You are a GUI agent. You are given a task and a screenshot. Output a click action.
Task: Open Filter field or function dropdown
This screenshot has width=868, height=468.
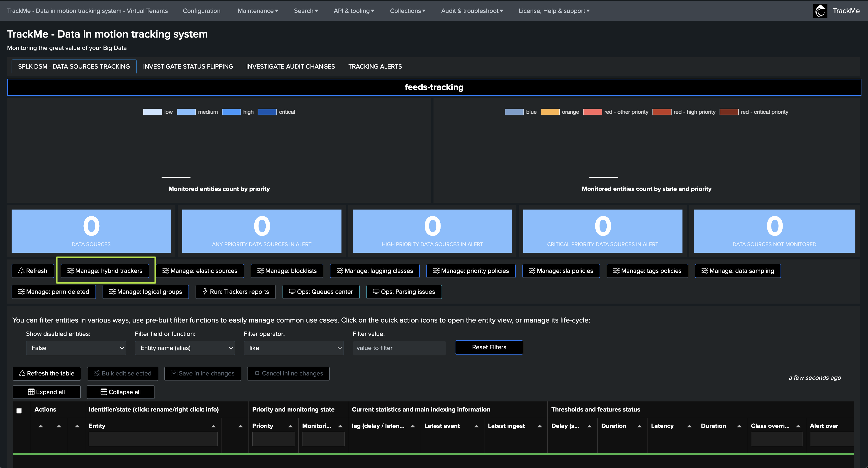coord(185,348)
